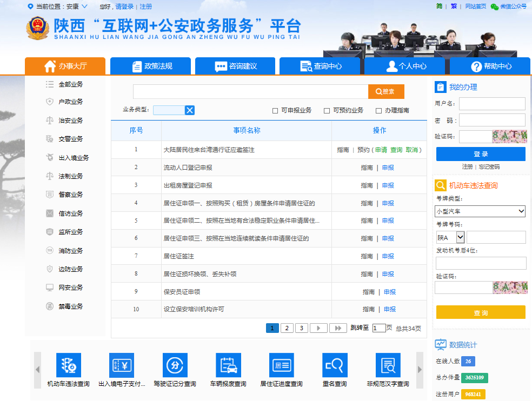Click the 消防业务 119 icon
Viewport: 532px width, 401px height.
[50, 250]
